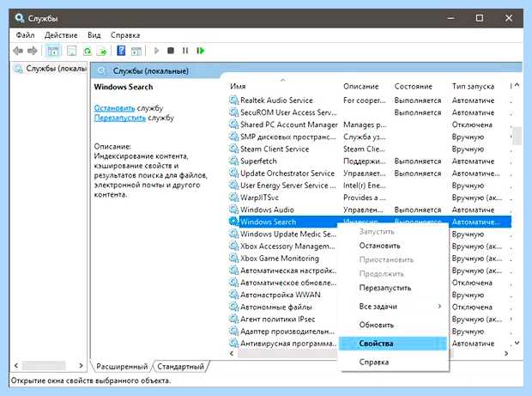Click the Back arrow toolbar icon
This screenshot has height=396, width=532.
tap(18, 51)
